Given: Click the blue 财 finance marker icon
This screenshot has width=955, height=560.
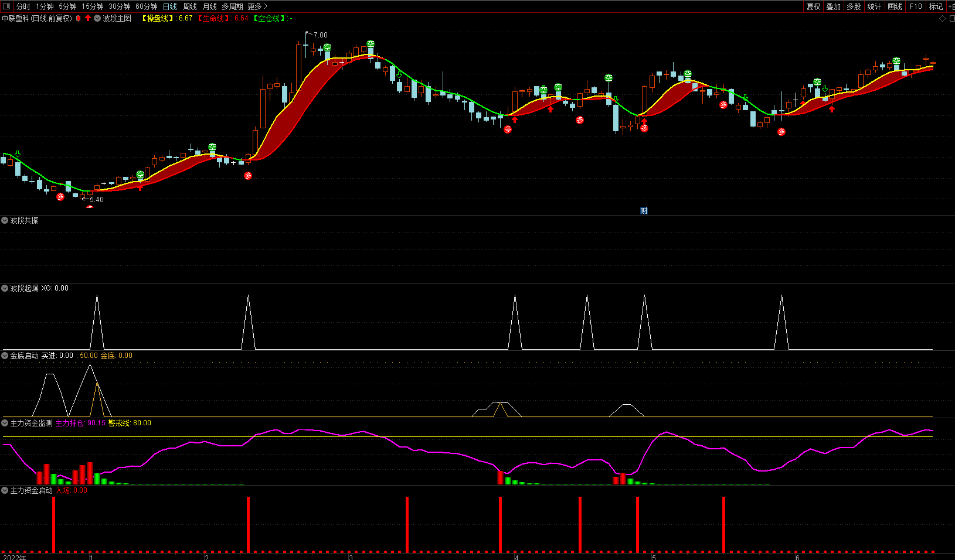Looking at the screenshot, I should [644, 211].
